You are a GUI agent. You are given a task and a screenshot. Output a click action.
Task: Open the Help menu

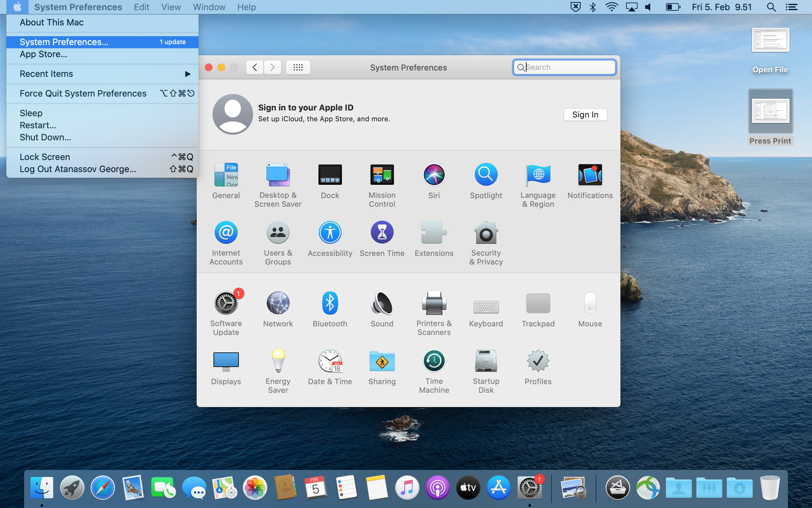pos(246,7)
